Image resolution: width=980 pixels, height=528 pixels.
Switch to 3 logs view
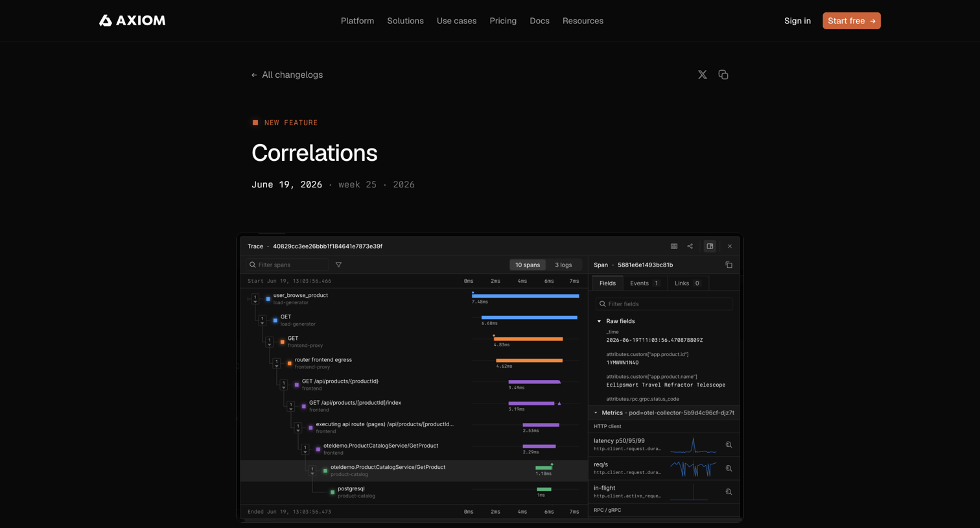pyautogui.click(x=563, y=265)
